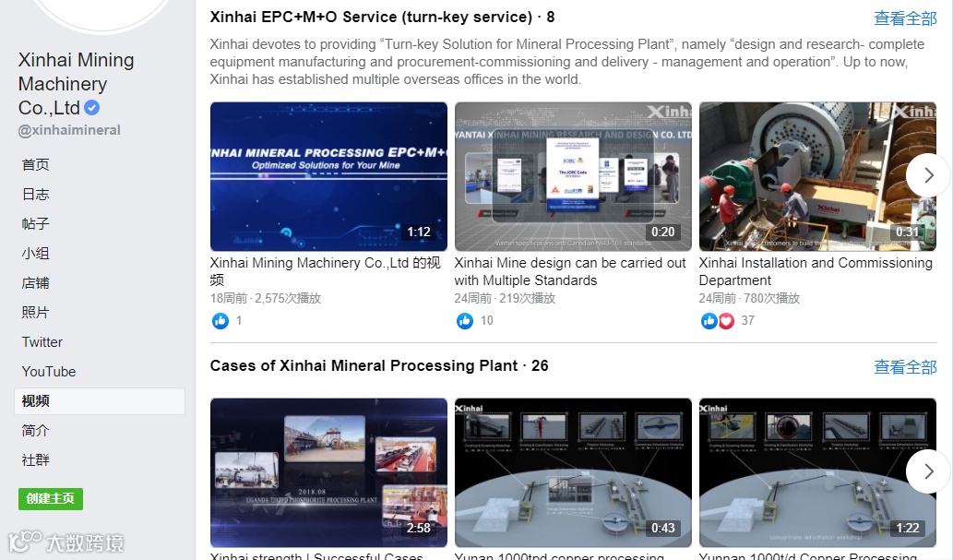Play the 0:43 copper processing video thumbnail
Screen dimensions: 953x560
pyautogui.click(x=573, y=472)
